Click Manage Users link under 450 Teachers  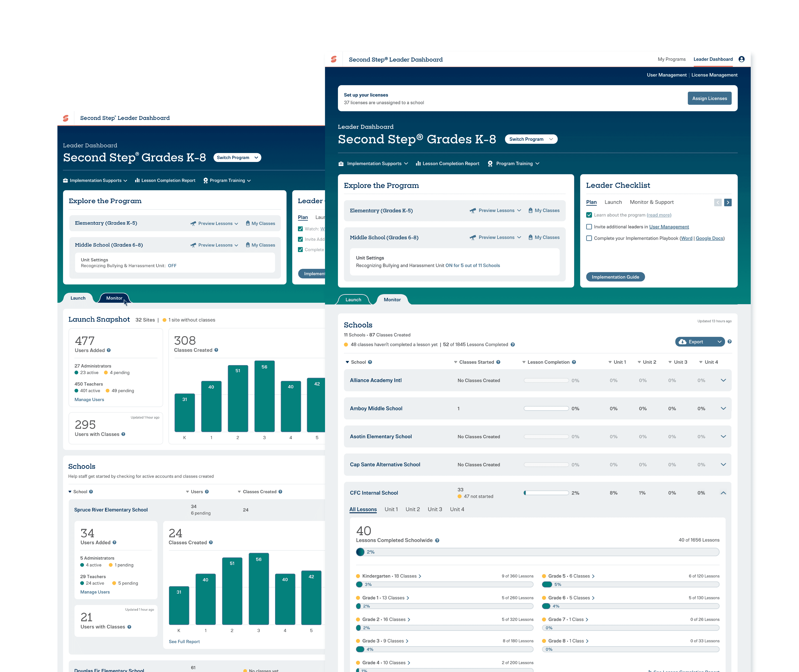click(89, 400)
